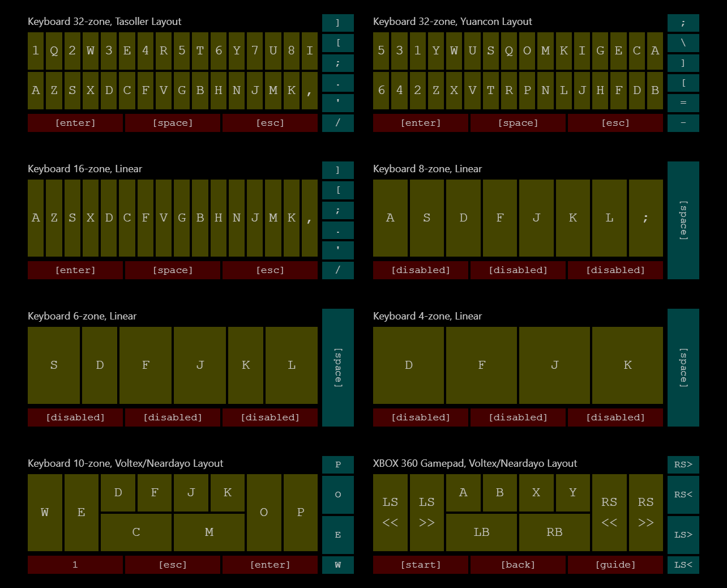Viewport: 727px width, 588px height.
Task: Click the leftmost [disabled] button in 6-zone layout
Action: 75,417
